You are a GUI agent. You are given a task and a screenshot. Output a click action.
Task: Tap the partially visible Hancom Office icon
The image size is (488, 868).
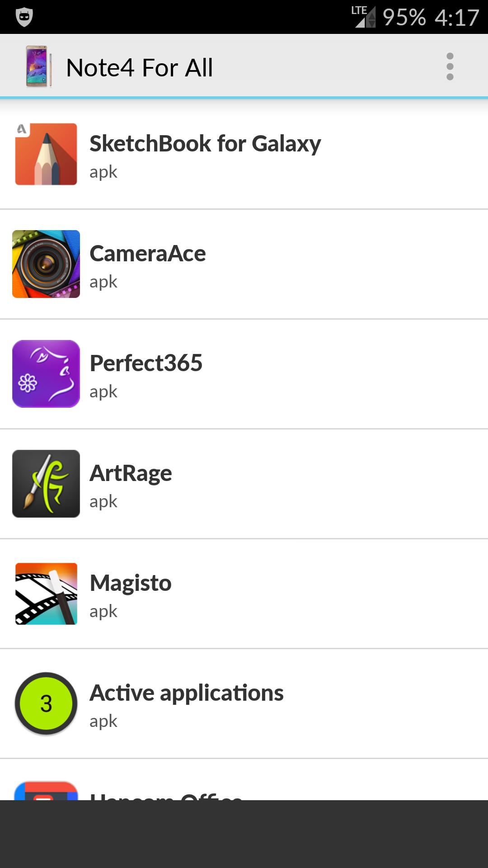[x=46, y=790]
